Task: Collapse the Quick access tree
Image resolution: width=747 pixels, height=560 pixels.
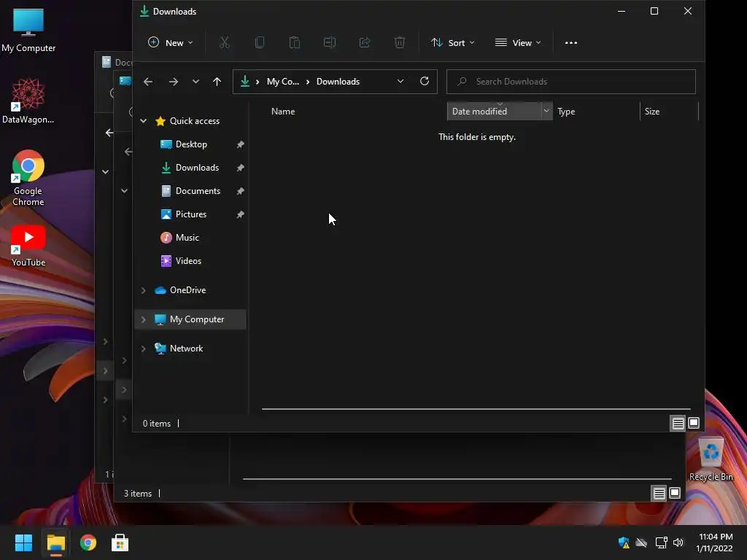Action: [144, 121]
